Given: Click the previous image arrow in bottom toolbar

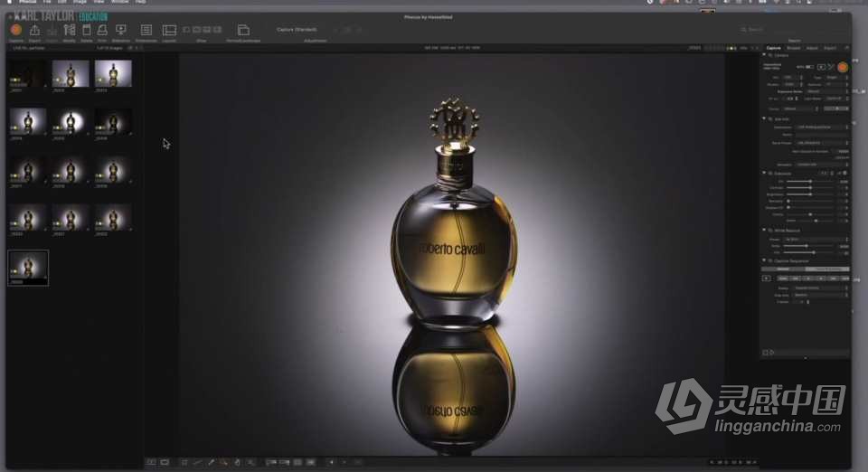Looking at the screenshot, I should pos(332,462).
